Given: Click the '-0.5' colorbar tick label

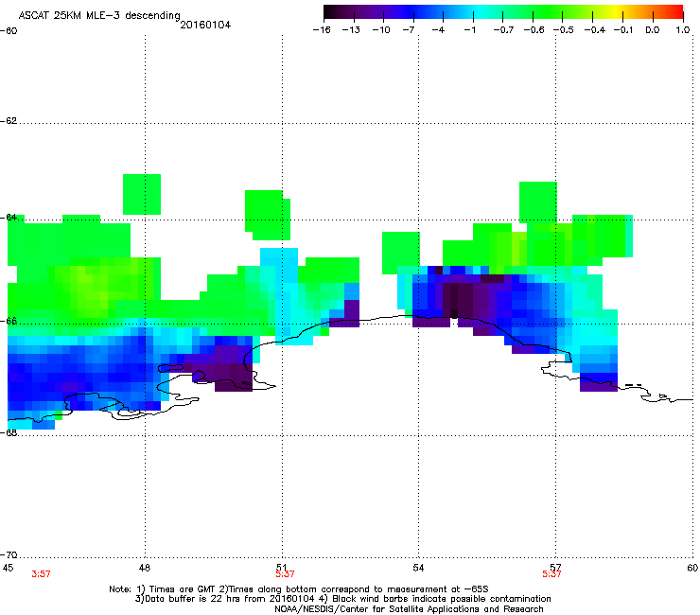Looking at the screenshot, I should [x=564, y=30].
